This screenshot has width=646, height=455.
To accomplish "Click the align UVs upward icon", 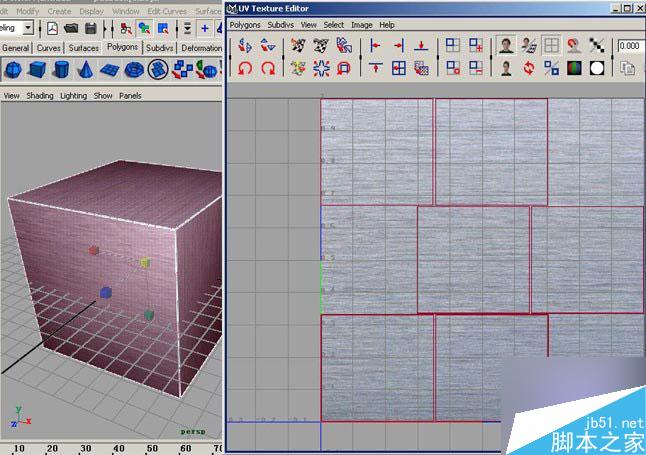I will [375, 68].
